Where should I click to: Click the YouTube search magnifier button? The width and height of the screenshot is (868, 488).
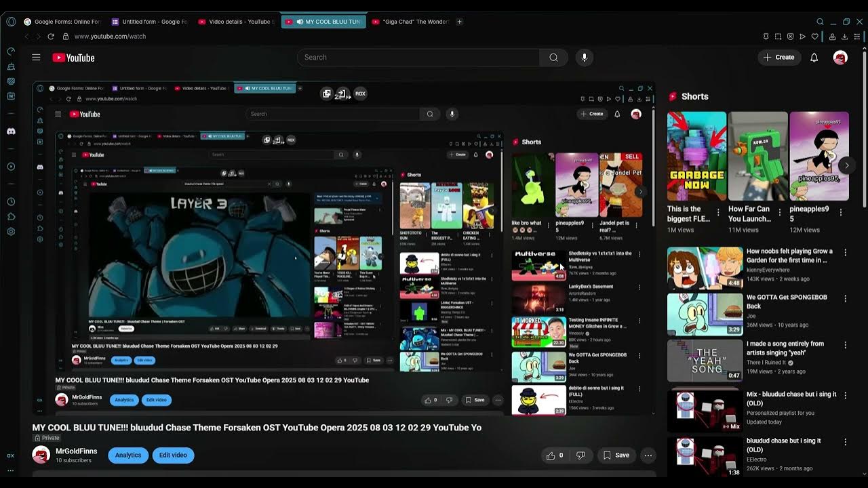click(x=553, y=58)
